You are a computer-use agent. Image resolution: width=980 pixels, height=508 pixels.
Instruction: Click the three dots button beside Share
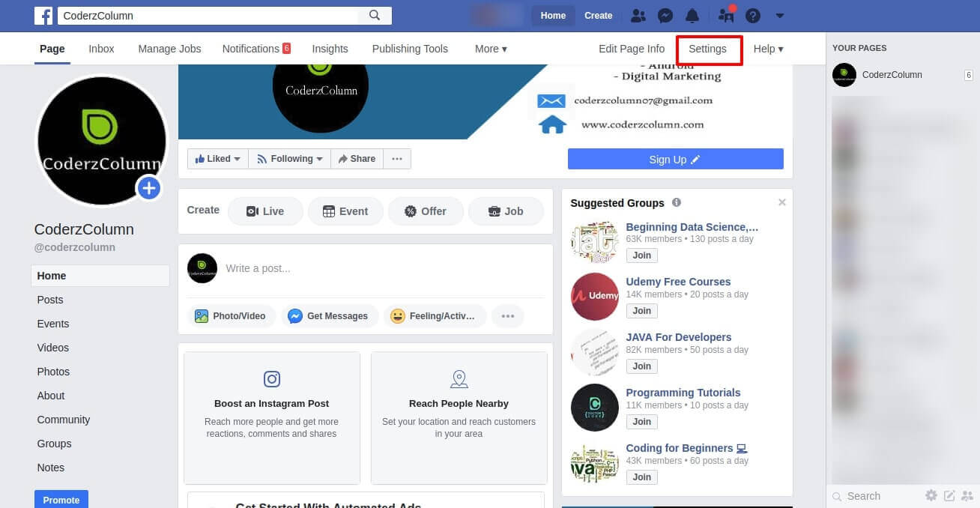coord(397,159)
